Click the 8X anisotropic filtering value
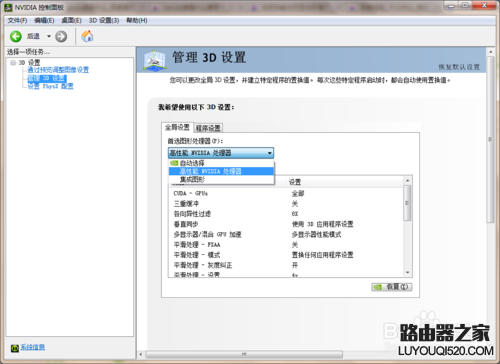The height and width of the screenshot is (364, 500). [x=295, y=214]
